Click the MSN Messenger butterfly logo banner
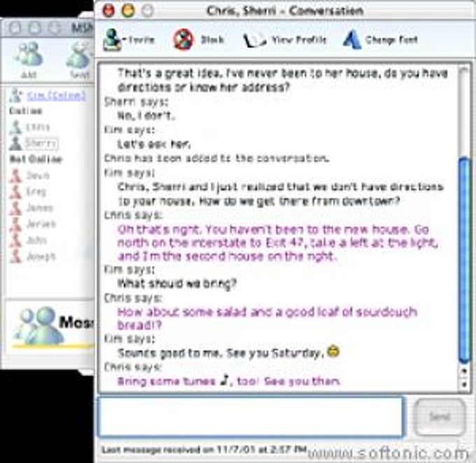 click(x=50, y=328)
